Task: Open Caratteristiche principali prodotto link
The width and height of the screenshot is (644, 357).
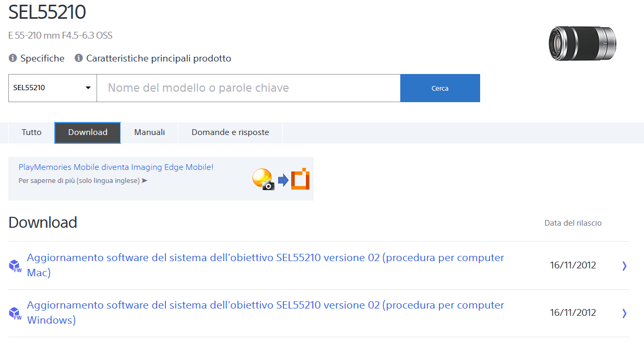Action: [x=159, y=58]
